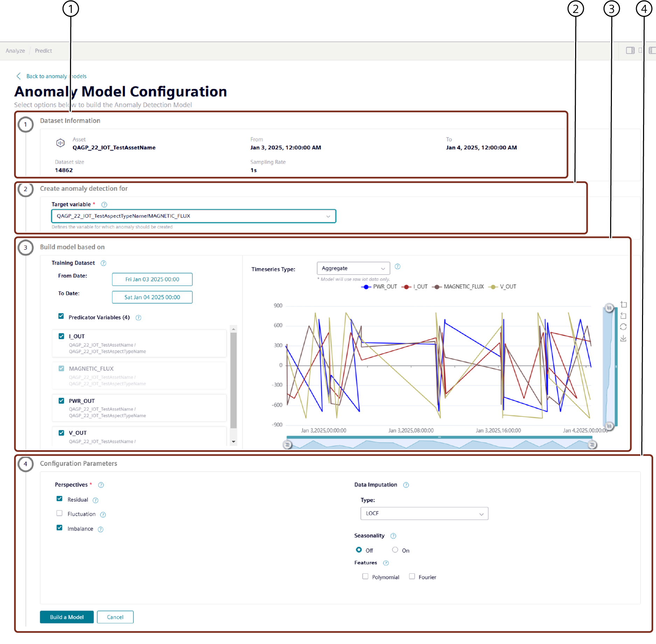Show help for Data Imputation
Image resolution: width=656 pixels, height=644 pixels.
(406, 485)
